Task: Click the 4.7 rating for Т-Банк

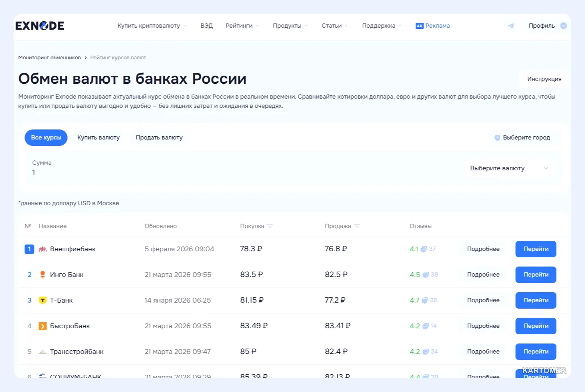Action: click(414, 300)
